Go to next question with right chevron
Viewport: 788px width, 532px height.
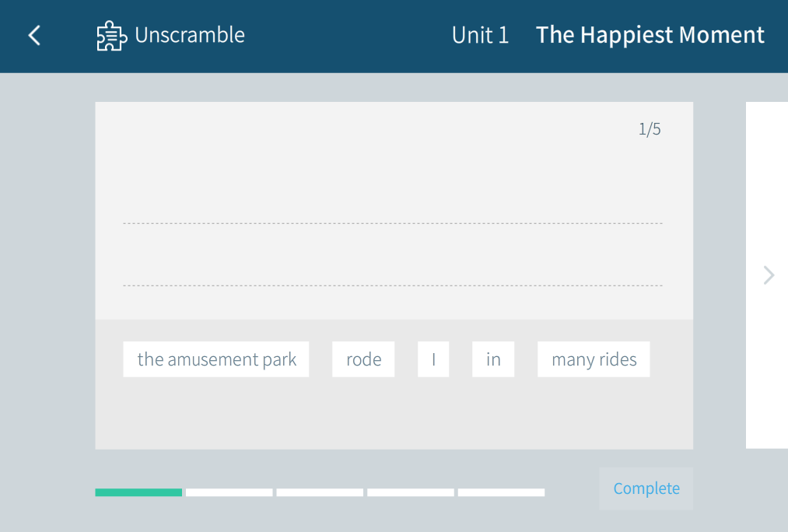769,275
